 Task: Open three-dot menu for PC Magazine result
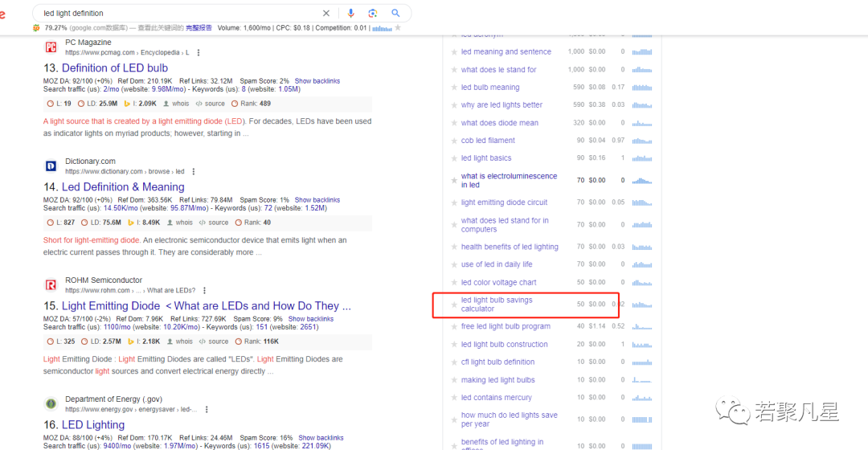[199, 52]
